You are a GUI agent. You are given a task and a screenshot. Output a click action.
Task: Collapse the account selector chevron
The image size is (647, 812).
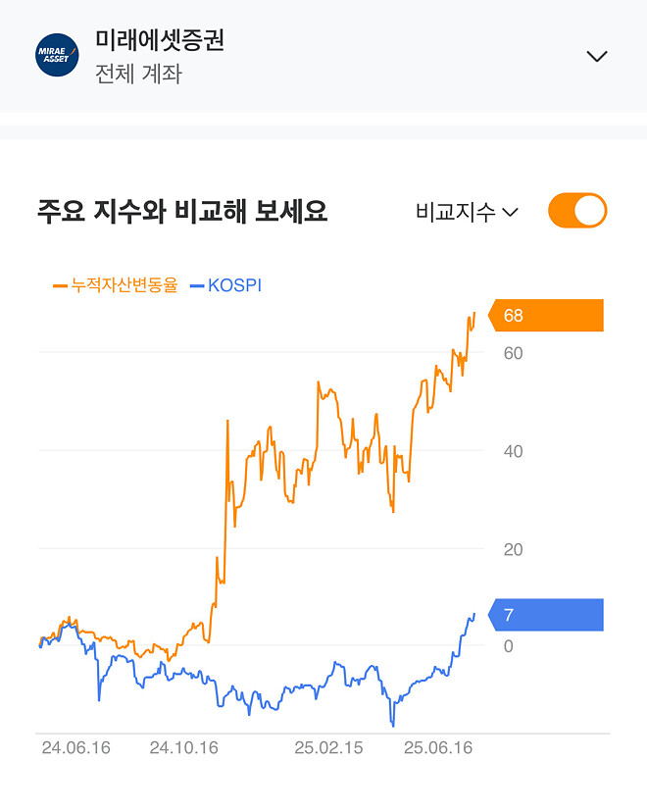point(599,56)
